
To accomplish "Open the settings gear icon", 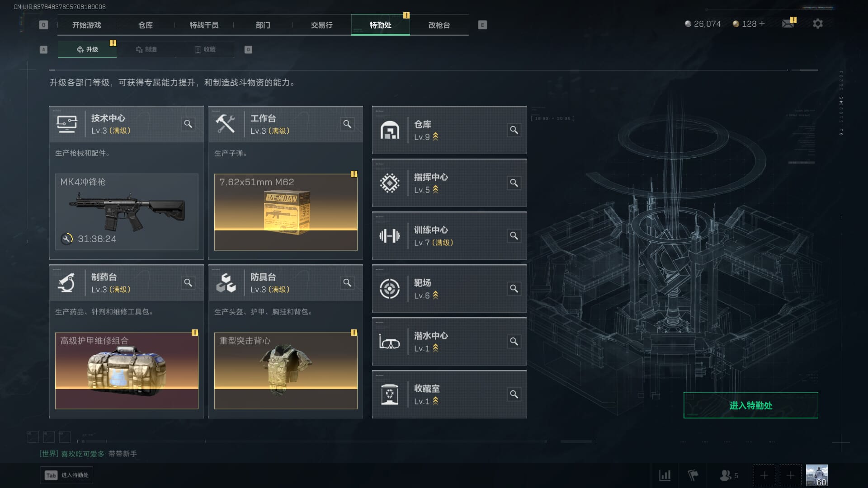I will (817, 23).
